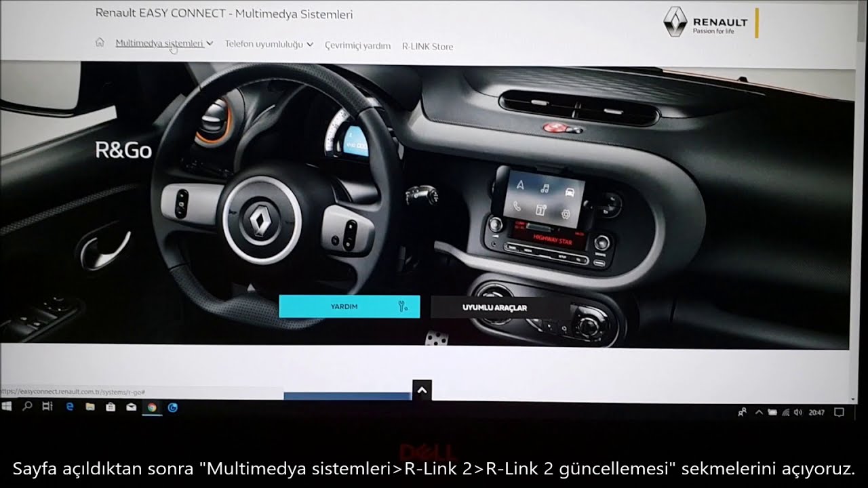
Task: Open the Mail app on the taskbar
Action: coord(131,407)
